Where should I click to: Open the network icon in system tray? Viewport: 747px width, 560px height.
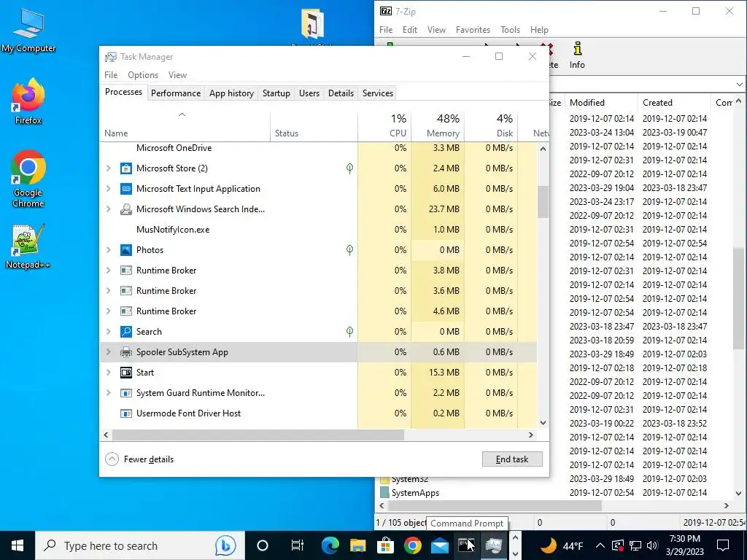[x=635, y=545]
